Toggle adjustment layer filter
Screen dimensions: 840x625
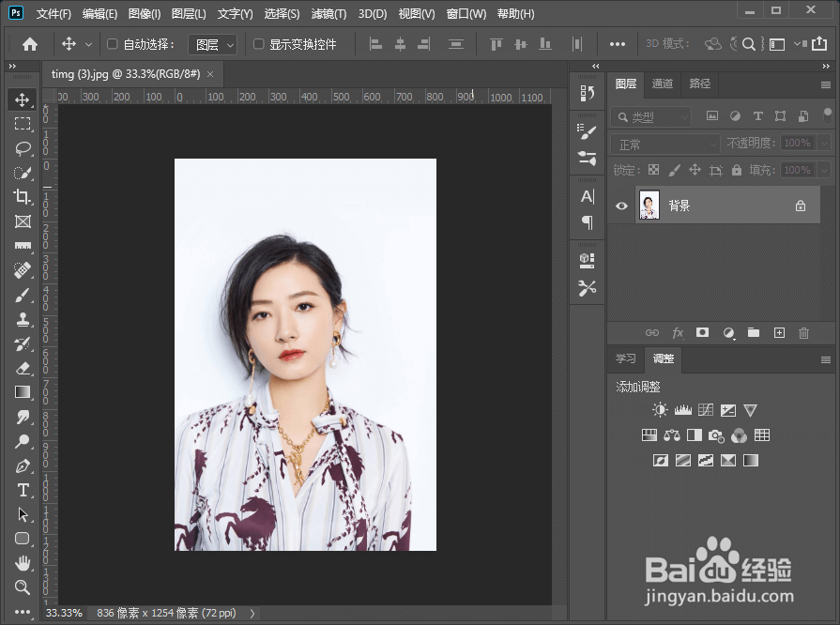735,116
